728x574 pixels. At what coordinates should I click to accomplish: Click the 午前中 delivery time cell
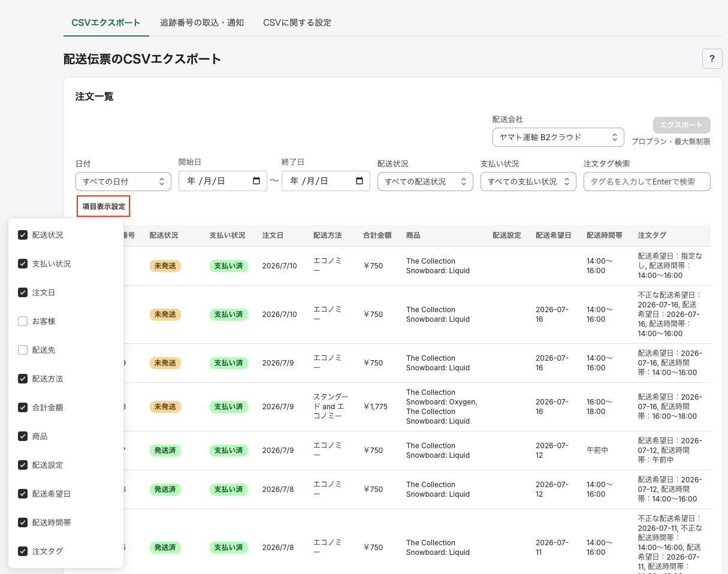click(597, 451)
